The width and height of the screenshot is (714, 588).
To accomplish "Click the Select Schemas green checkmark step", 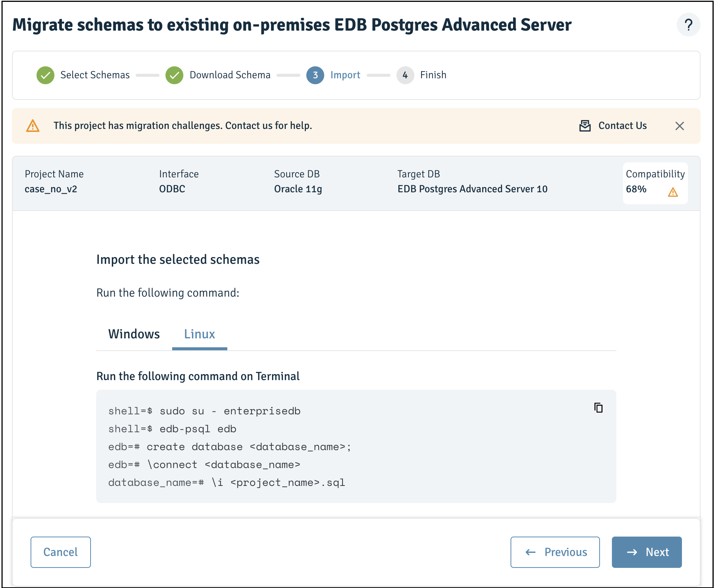I will coord(45,75).
